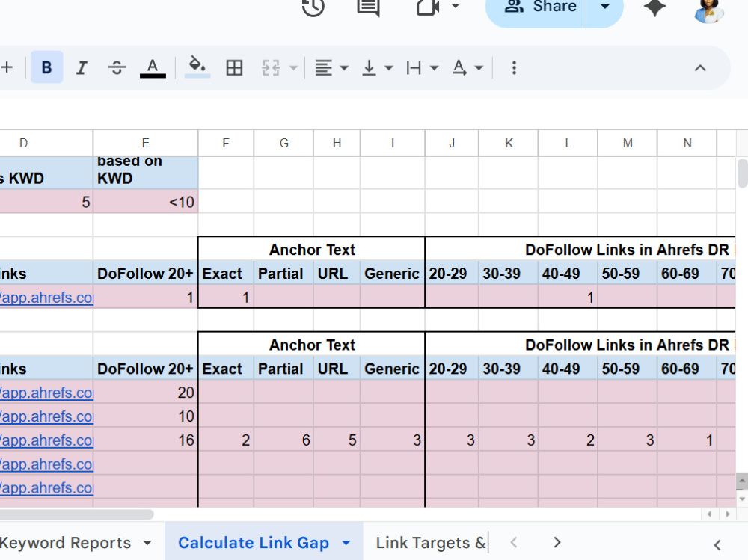Open text wrapping options

click(414, 67)
